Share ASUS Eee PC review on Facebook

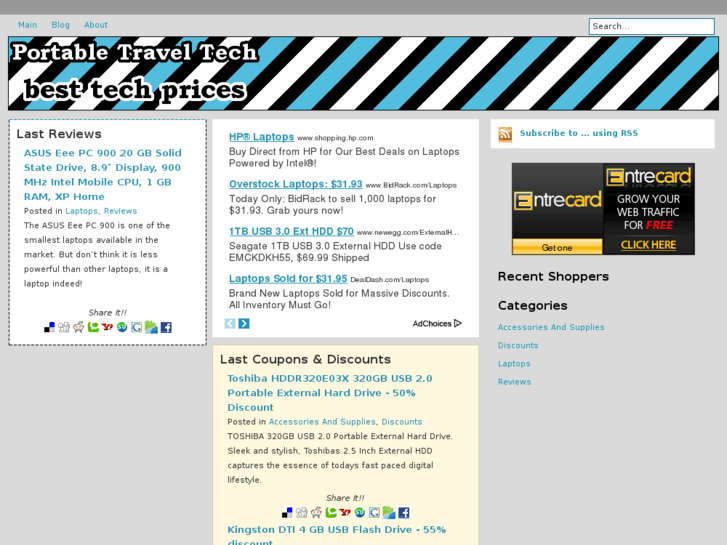pos(166,327)
